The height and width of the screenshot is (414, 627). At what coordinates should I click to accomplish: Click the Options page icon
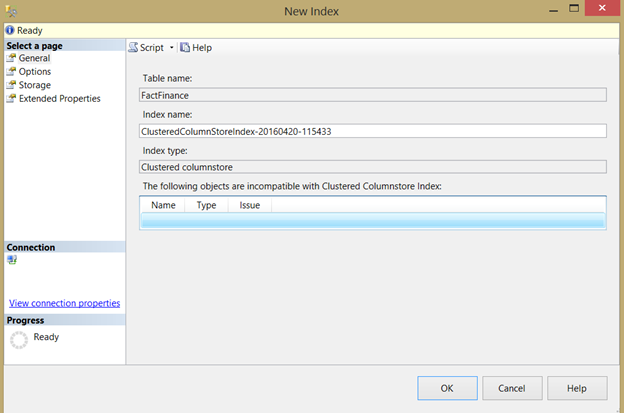tap(11, 72)
